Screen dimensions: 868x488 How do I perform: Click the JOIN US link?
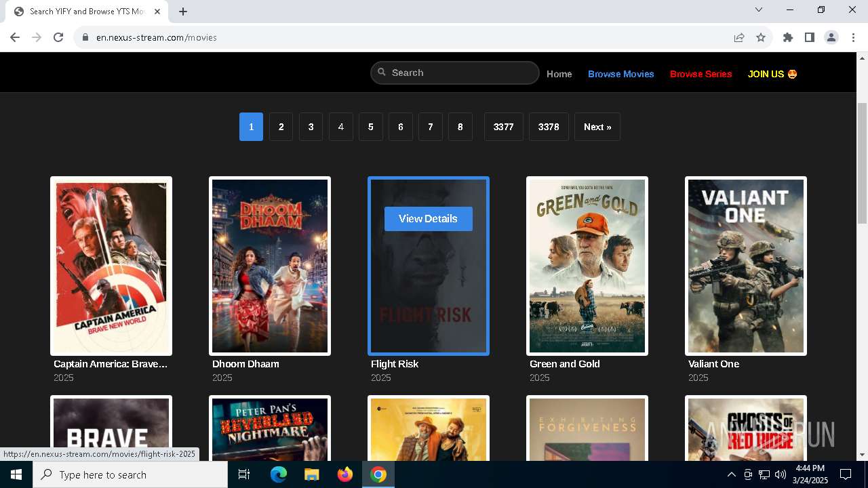click(x=772, y=74)
